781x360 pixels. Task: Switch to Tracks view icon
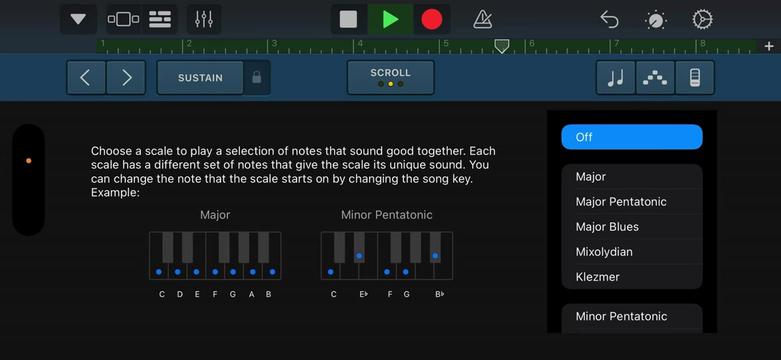160,19
